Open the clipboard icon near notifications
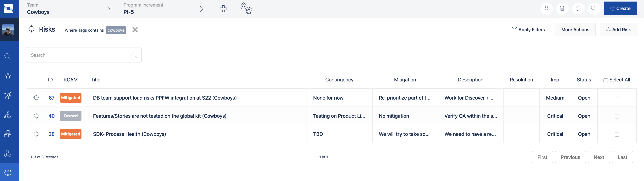Image resolution: width=644 pixels, height=181 pixels. pyautogui.click(x=563, y=8)
